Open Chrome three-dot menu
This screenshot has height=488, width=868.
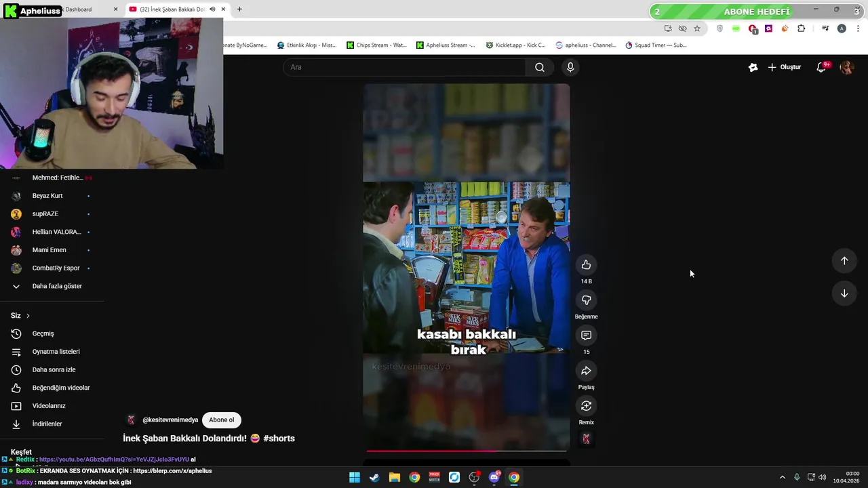(858, 28)
